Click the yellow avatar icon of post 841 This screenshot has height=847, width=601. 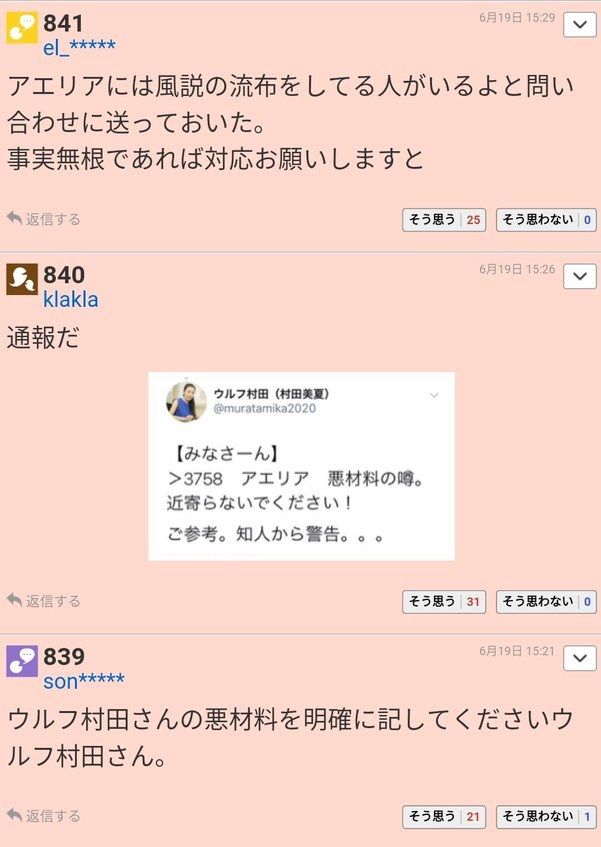22,28
